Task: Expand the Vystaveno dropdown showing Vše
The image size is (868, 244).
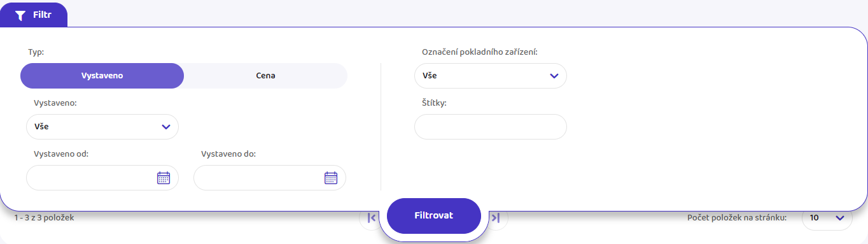Action: (x=102, y=127)
